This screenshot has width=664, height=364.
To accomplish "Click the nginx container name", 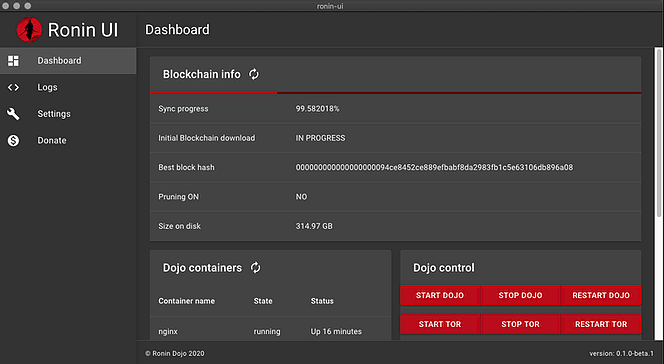I will pyautogui.click(x=168, y=331).
